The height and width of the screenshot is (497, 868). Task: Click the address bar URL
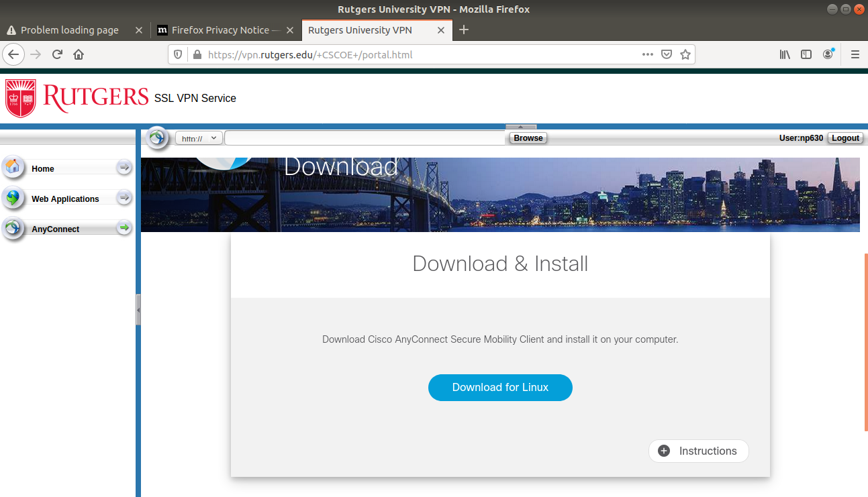pyautogui.click(x=310, y=55)
